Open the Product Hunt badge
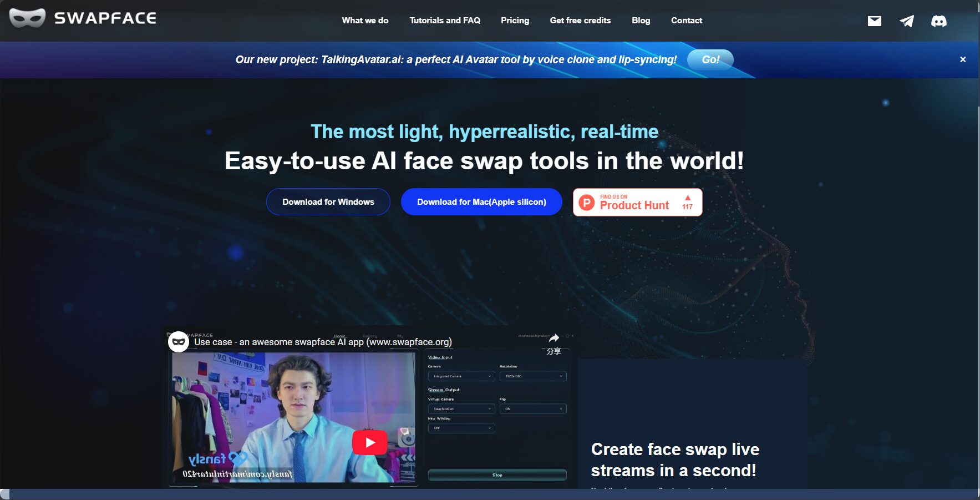980x500 pixels. (638, 202)
